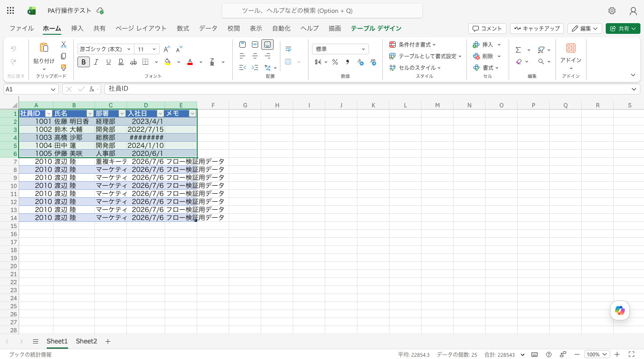Select the Format Painter brush icon
644x359 pixels.
tap(64, 68)
